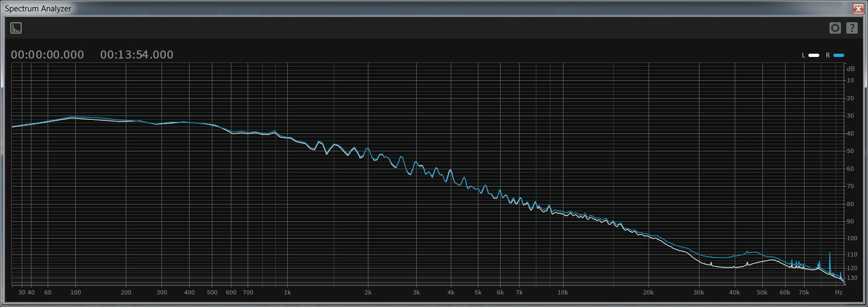
Task: Click the 10 dB level axis label
Action: tap(850, 80)
